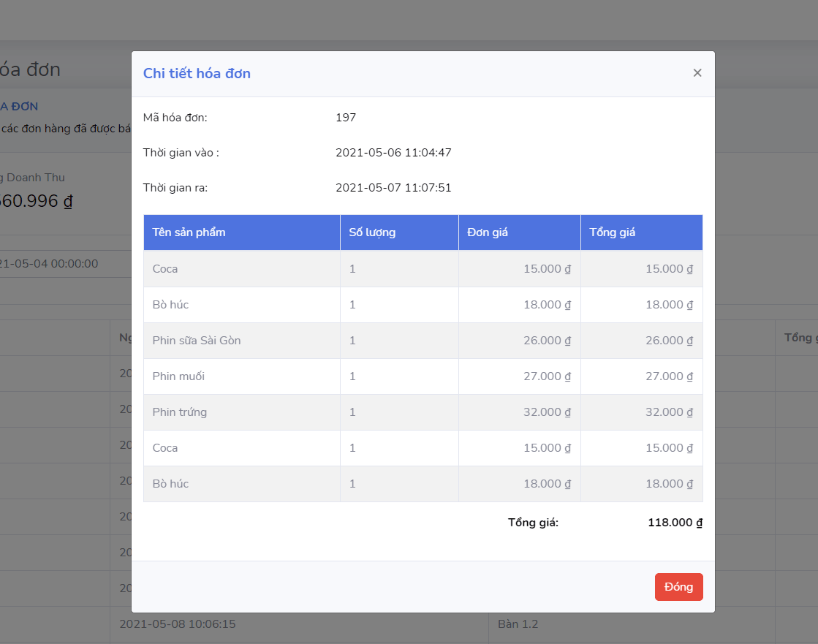
Task: Click the total amount 118.000 ₫
Action: click(675, 523)
